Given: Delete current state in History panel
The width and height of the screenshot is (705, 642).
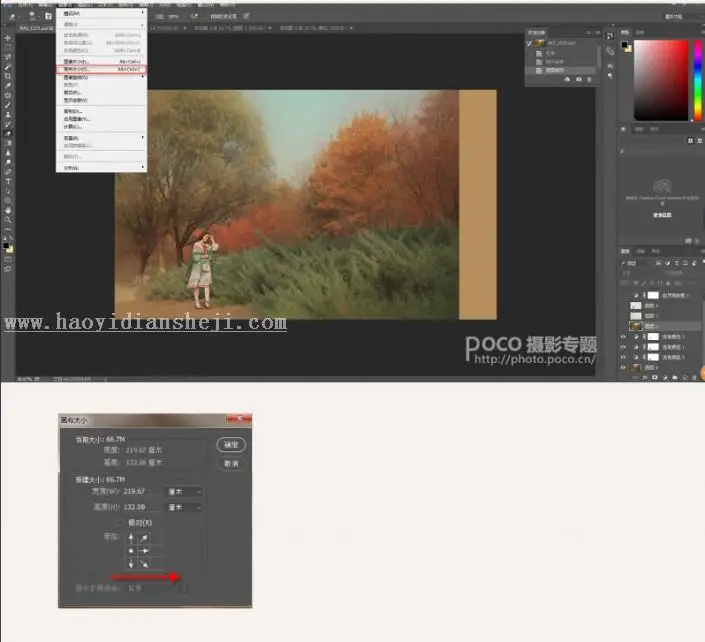Looking at the screenshot, I should click(589, 80).
